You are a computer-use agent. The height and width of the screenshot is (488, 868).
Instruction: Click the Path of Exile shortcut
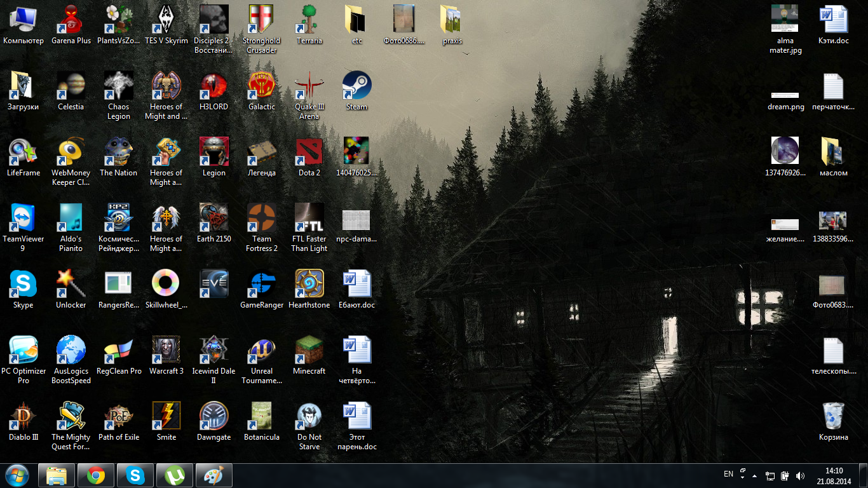(119, 421)
